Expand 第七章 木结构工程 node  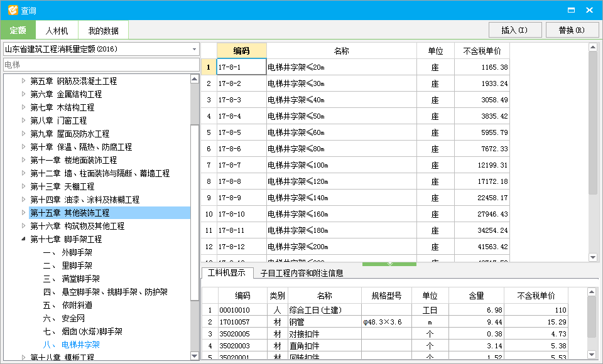24,107
